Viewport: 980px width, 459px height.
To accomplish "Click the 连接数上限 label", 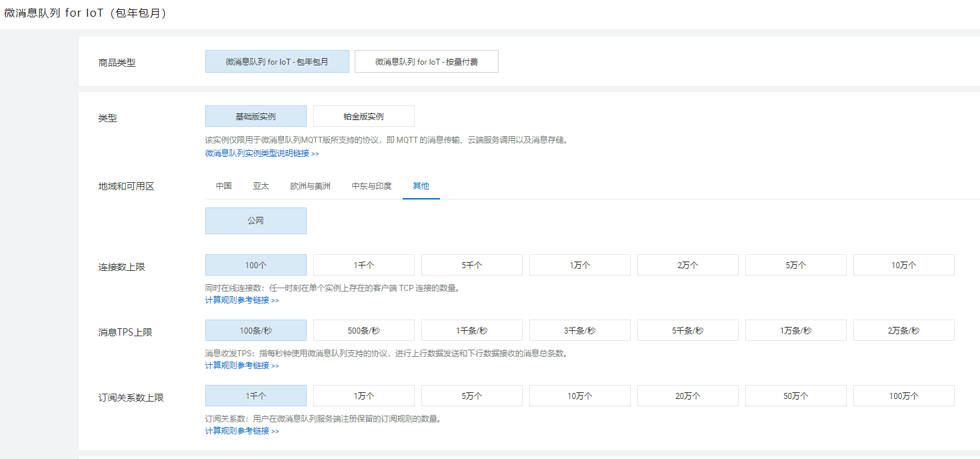I will (x=121, y=267).
